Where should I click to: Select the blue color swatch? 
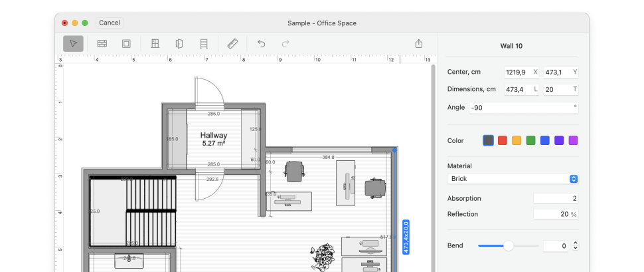544,141
